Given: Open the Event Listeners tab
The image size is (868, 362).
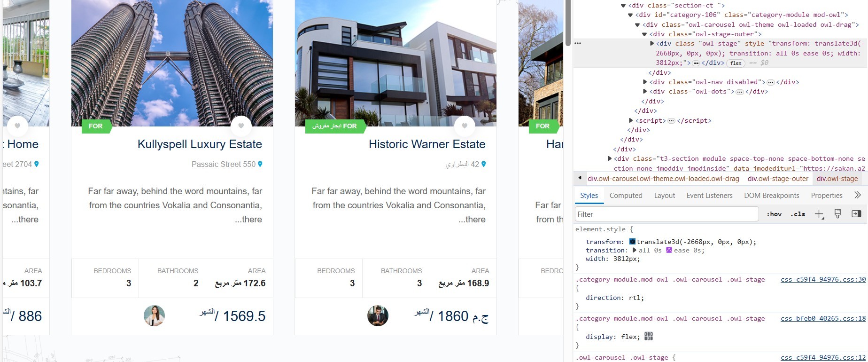Looking at the screenshot, I should point(709,196).
